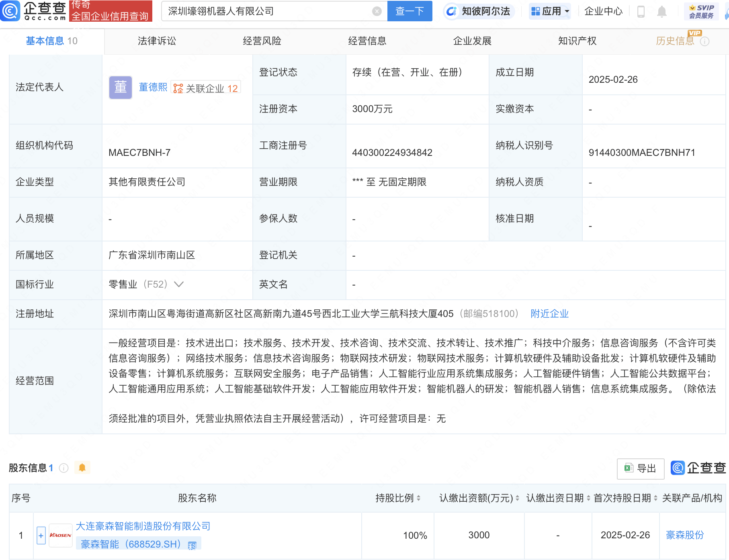Open the mobile phone app icon

pos(641,11)
